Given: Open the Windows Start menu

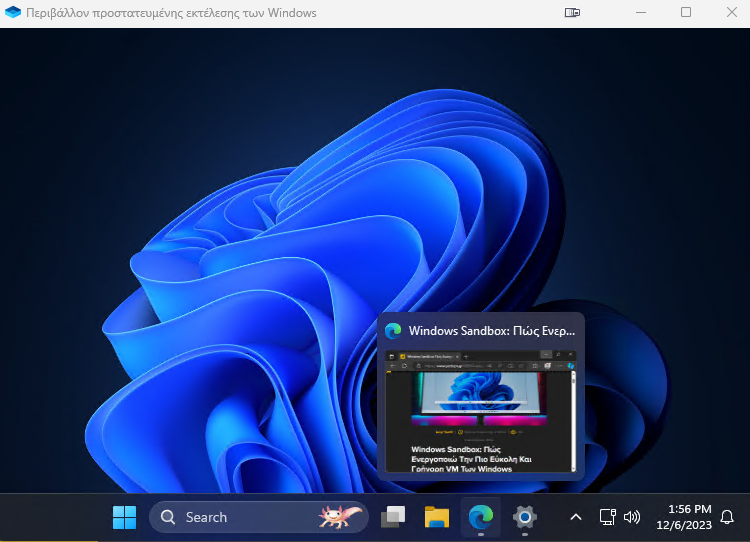Looking at the screenshot, I should tap(124, 517).
